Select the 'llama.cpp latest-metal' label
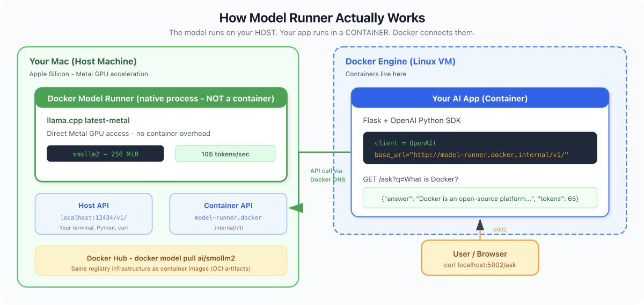 89,120
